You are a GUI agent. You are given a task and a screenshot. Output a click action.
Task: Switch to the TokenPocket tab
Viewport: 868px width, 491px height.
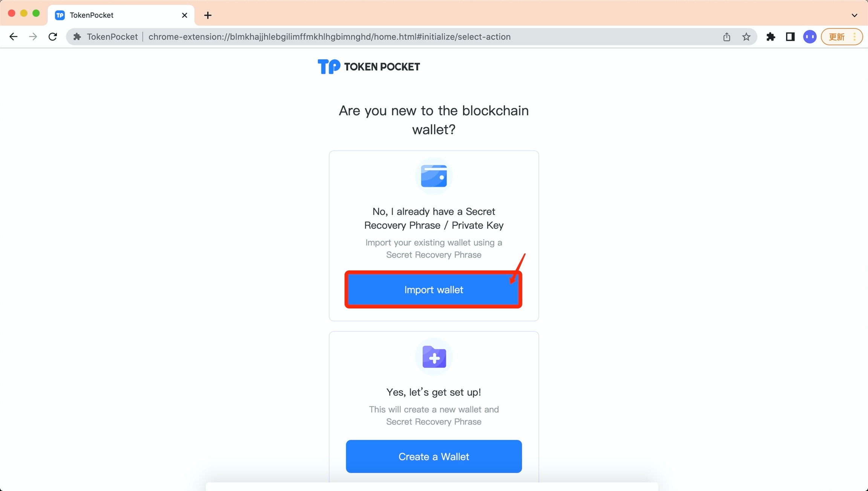point(113,15)
